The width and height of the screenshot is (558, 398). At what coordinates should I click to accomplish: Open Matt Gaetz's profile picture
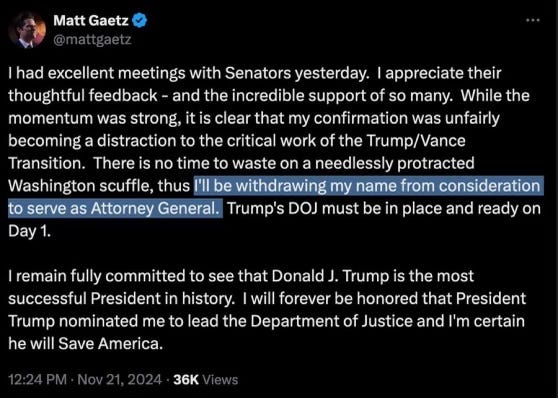27,30
